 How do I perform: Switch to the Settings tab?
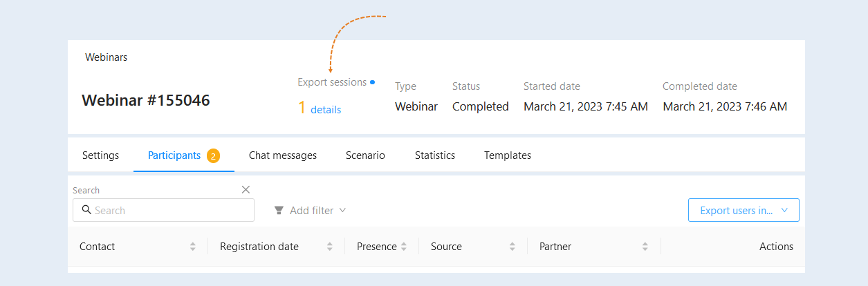100,155
